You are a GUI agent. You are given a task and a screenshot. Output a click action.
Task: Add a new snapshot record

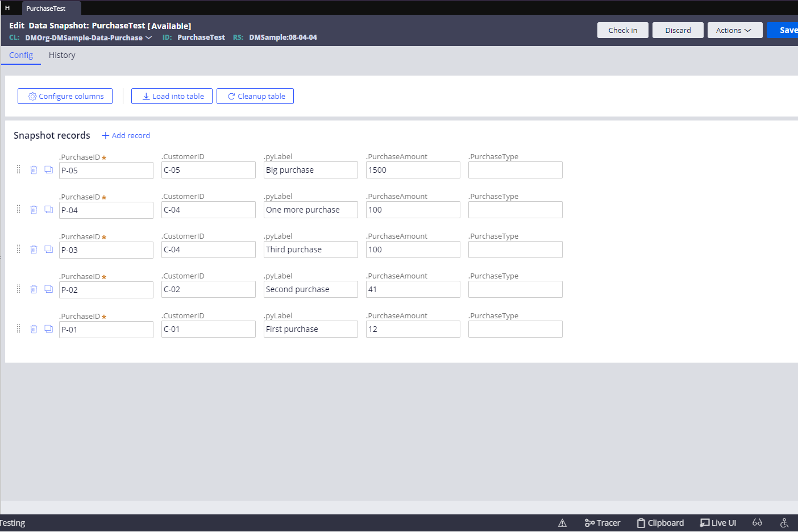tap(126, 135)
